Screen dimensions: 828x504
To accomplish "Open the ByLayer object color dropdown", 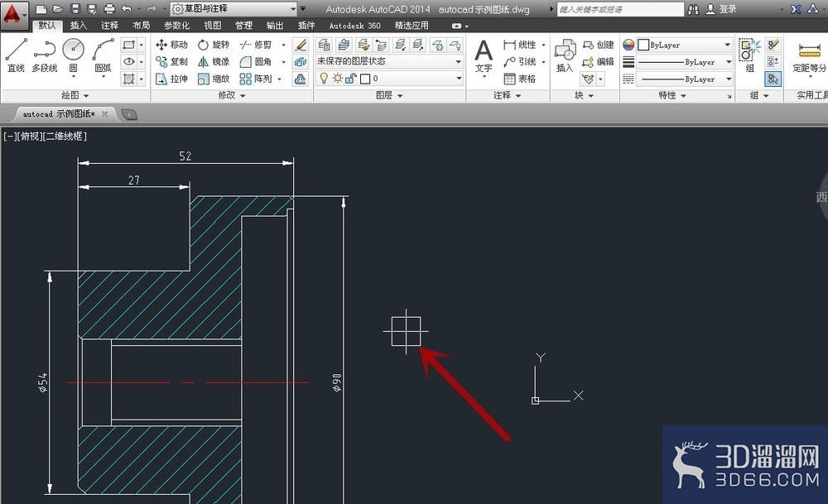I will pos(685,45).
